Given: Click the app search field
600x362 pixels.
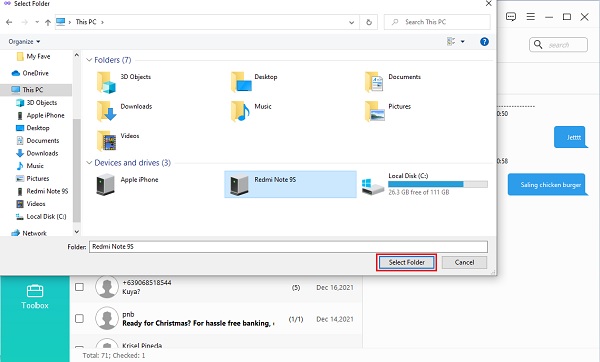Looking at the screenshot, I should [559, 45].
